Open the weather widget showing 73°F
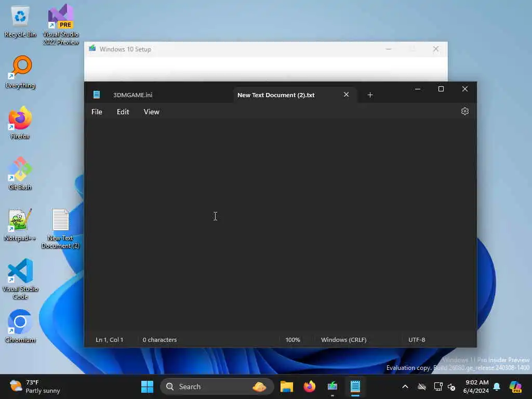The height and width of the screenshot is (399, 532). (x=35, y=387)
